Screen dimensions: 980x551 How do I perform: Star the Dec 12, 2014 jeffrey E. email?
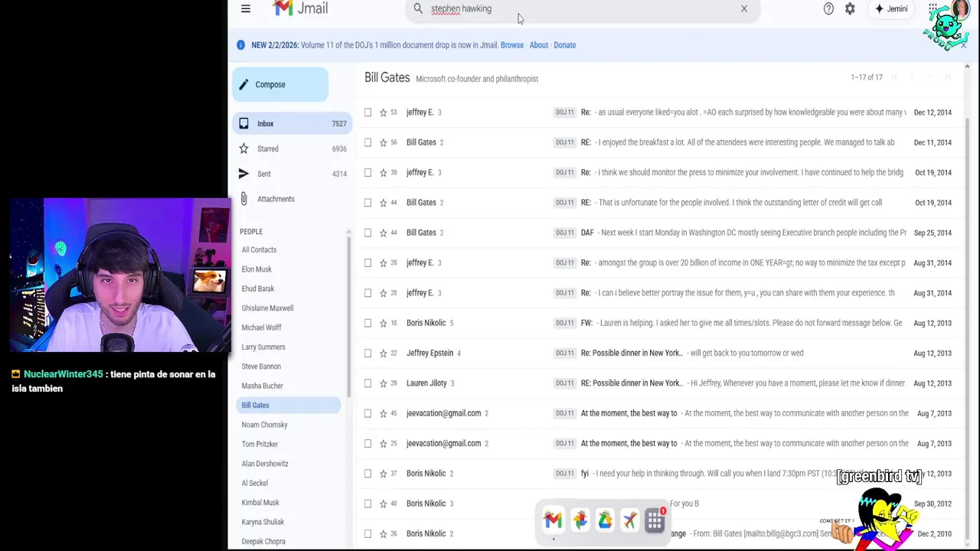[x=384, y=112]
